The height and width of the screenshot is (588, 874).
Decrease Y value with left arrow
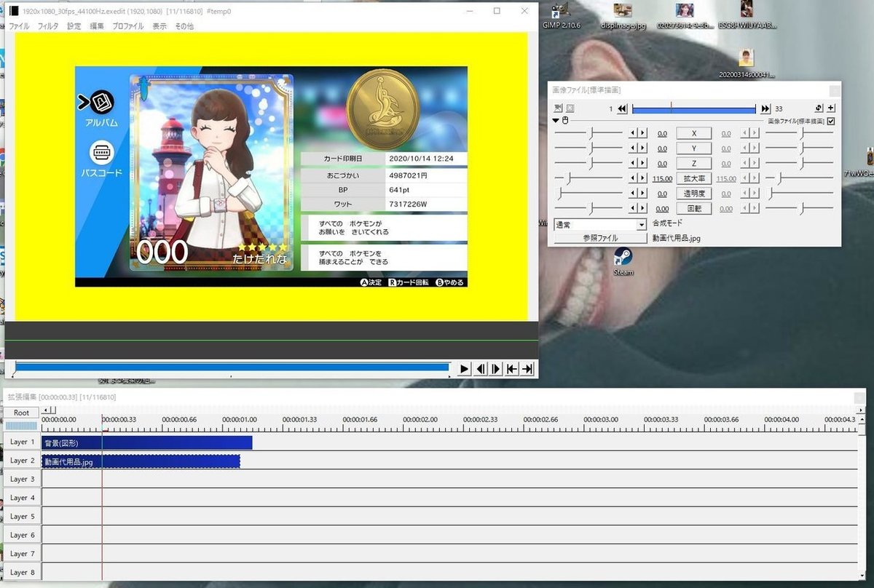pyautogui.click(x=633, y=148)
